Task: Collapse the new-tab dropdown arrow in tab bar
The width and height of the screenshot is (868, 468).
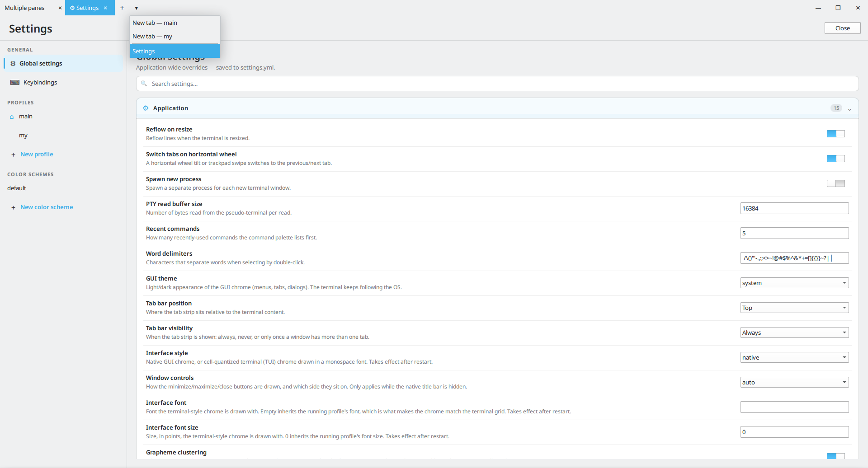Action: (137, 8)
